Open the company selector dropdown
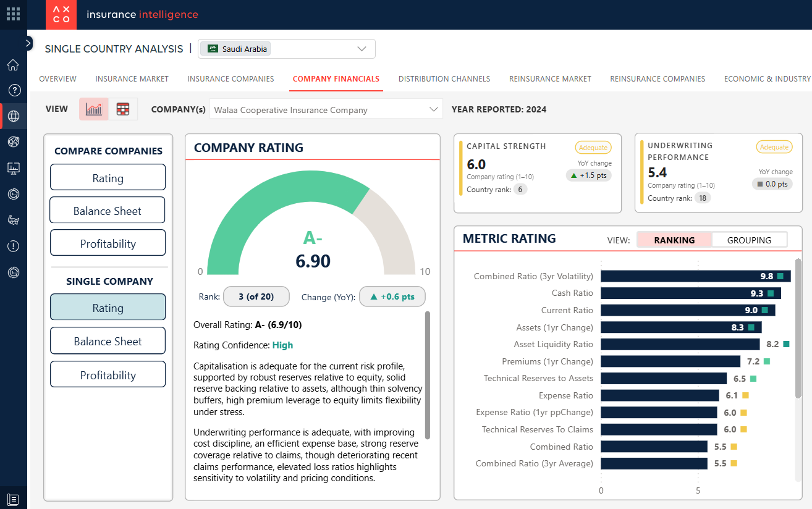Screen dimensions: 812x509 (x=326, y=109)
